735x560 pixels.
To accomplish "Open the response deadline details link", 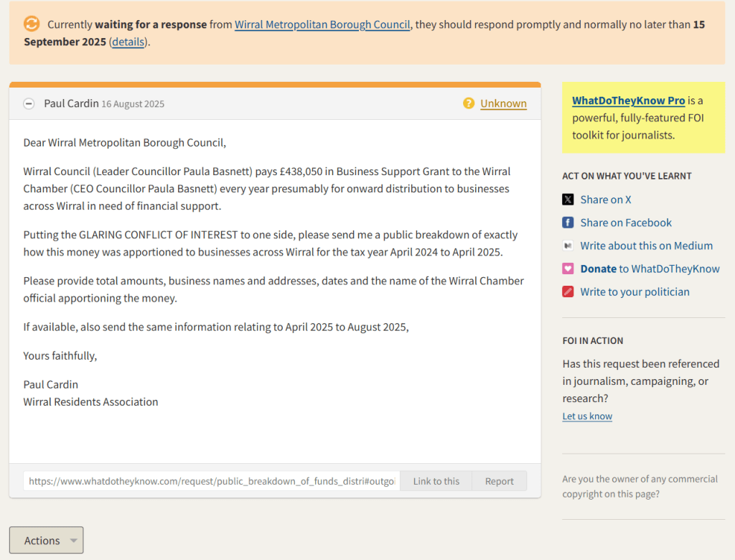I will [x=128, y=42].
